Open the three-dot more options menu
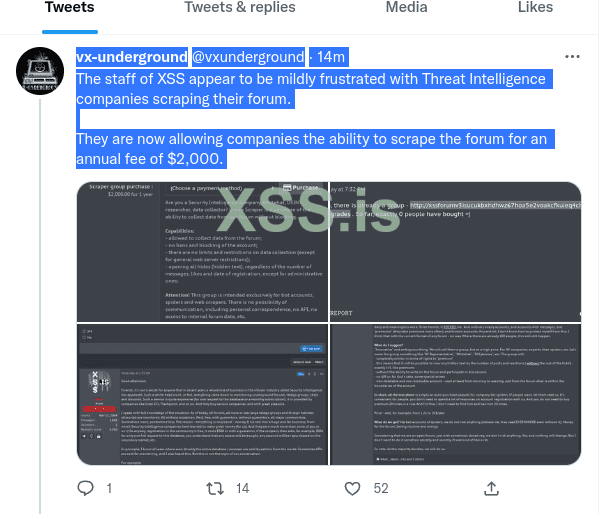 click(572, 57)
